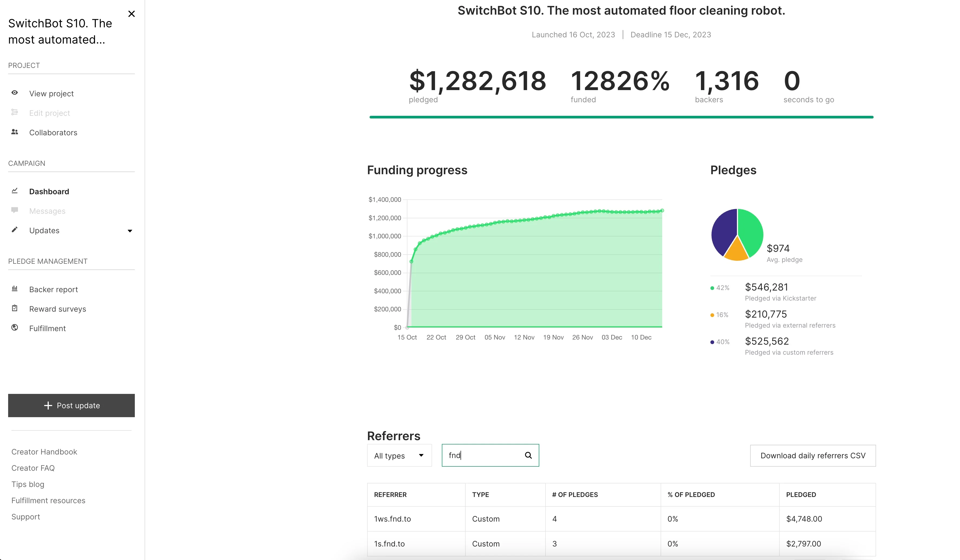Click the last data point on funding chart

tap(662, 210)
